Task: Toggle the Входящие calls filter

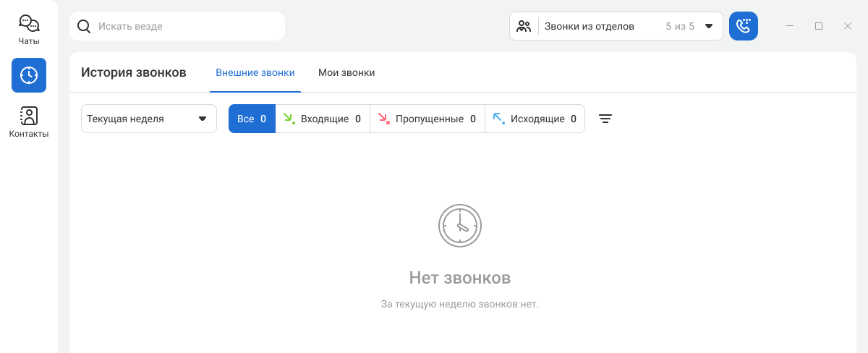Action: pos(323,119)
